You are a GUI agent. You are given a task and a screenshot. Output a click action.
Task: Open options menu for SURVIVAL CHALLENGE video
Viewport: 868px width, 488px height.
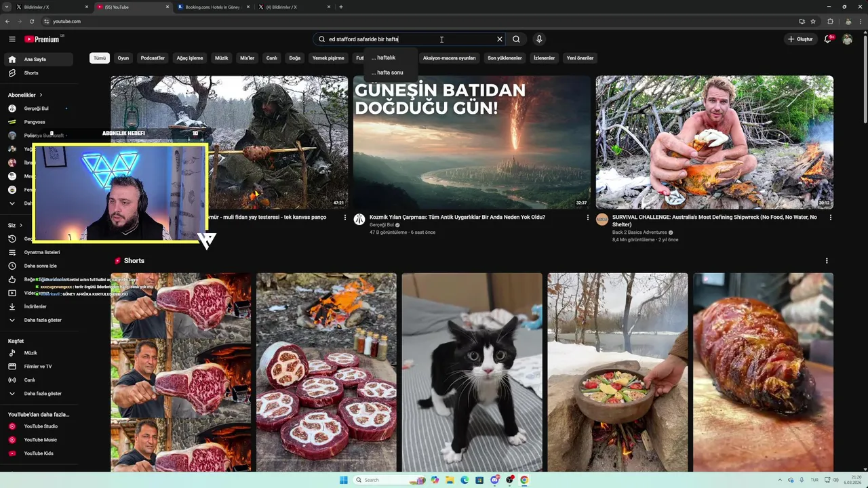coord(831,218)
